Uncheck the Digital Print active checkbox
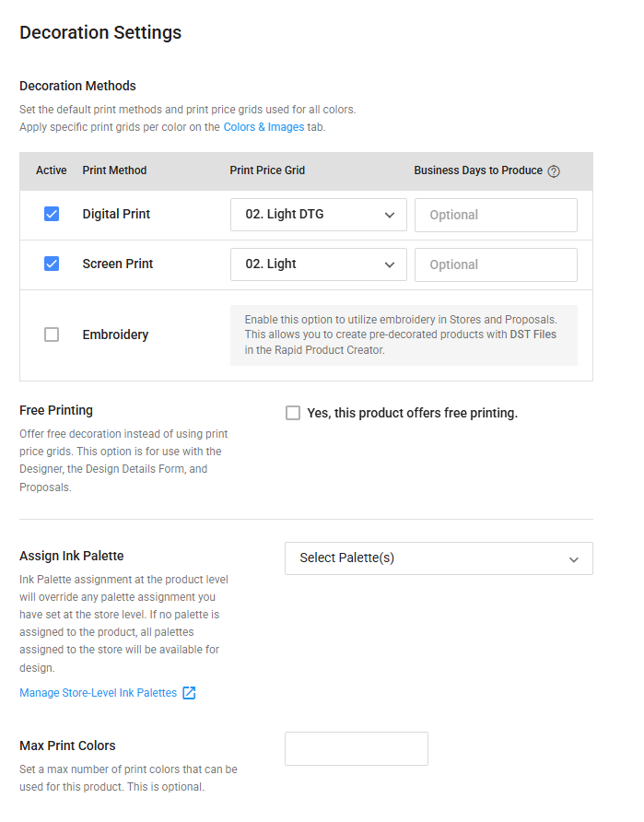 [x=52, y=214]
